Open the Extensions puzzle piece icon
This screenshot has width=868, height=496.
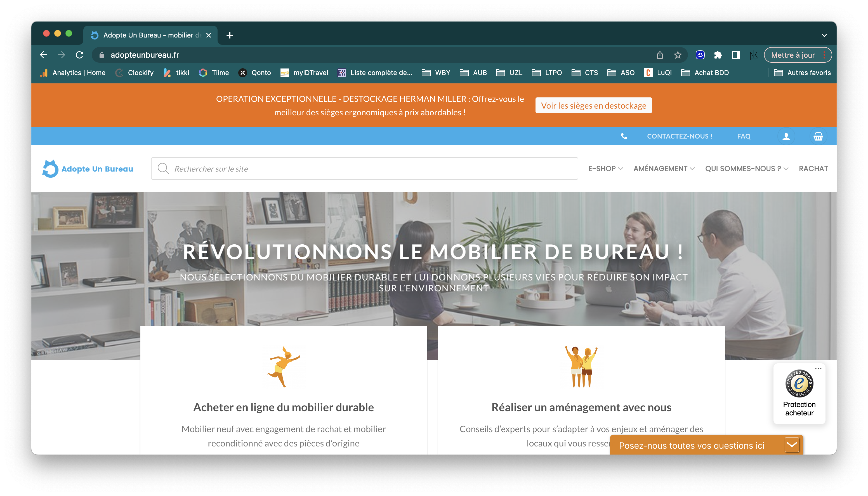click(718, 55)
